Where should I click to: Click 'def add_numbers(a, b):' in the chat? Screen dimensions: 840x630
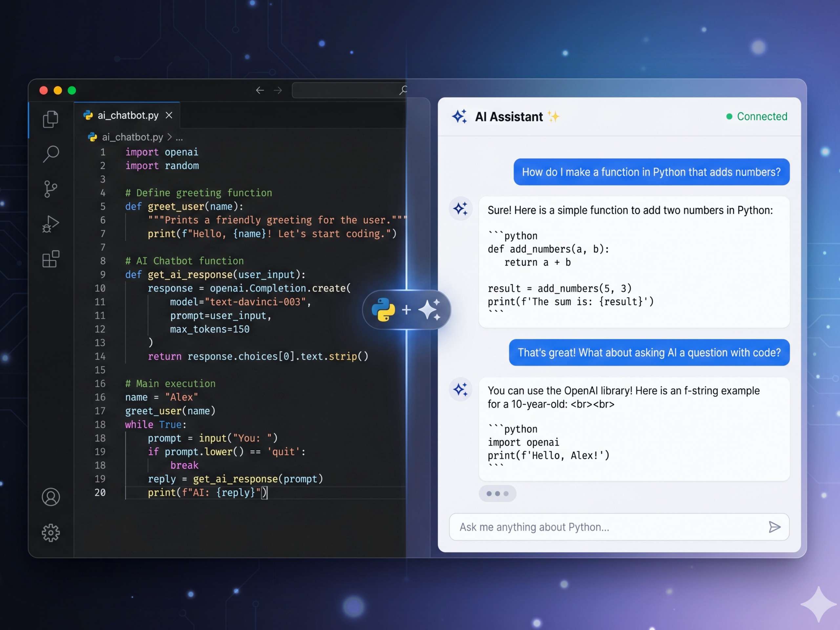(548, 249)
